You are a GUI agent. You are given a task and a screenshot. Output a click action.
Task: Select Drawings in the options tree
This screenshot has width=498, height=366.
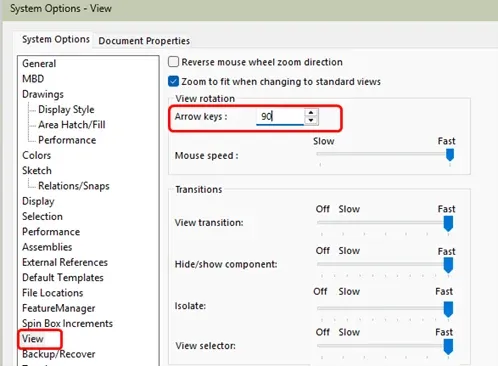43,94
